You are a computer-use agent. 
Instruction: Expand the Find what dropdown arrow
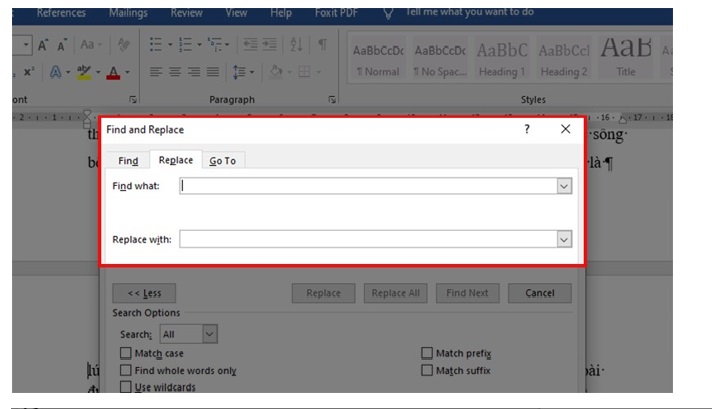click(x=564, y=186)
